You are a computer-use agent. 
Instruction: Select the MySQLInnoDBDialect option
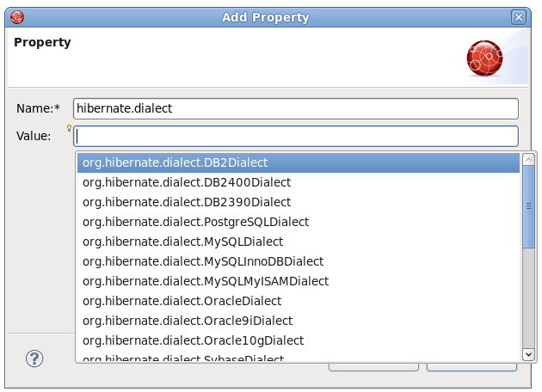203,261
